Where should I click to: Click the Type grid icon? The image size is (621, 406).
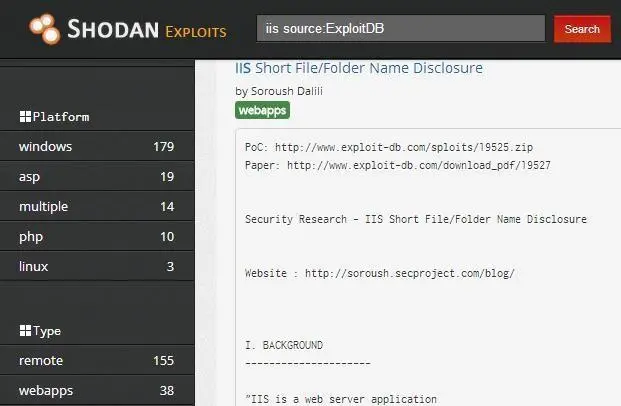[x=25, y=330]
